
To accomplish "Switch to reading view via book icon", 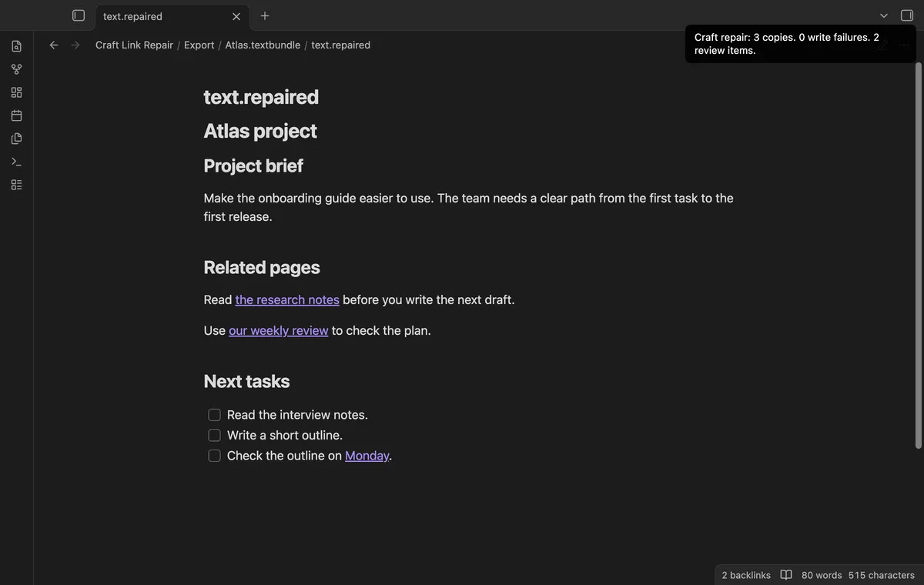I will click(x=786, y=575).
